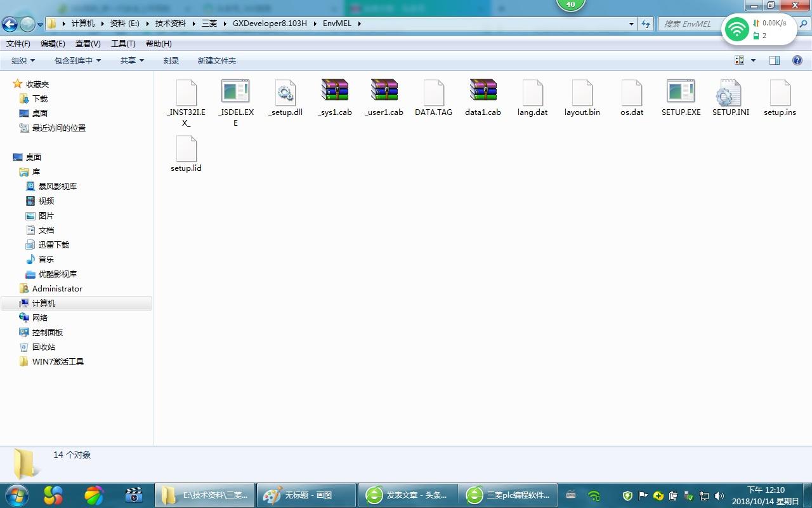Image resolution: width=812 pixels, height=508 pixels.
Task: Click the EnvMEL search box
Action: (x=688, y=24)
